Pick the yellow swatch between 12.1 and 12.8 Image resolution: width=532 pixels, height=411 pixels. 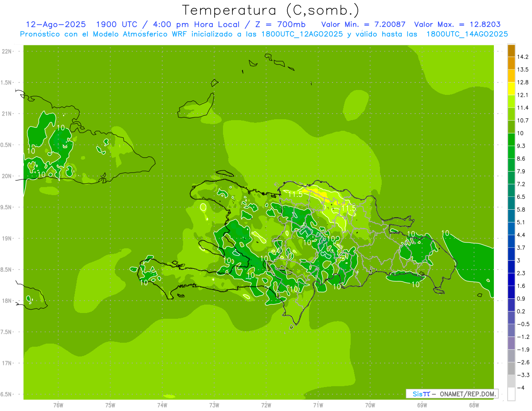tap(511, 89)
